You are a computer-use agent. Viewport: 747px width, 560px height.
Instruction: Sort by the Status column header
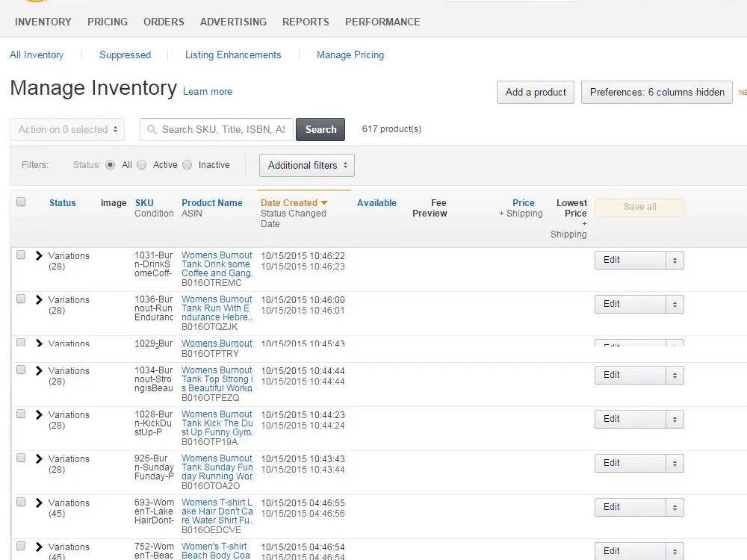(63, 203)
